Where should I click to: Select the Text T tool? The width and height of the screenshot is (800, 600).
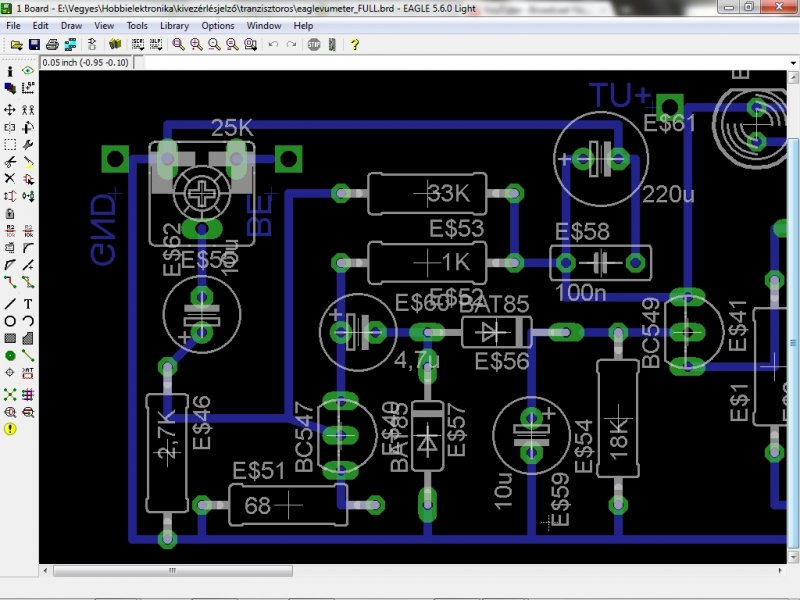click(x=28, y=304)
